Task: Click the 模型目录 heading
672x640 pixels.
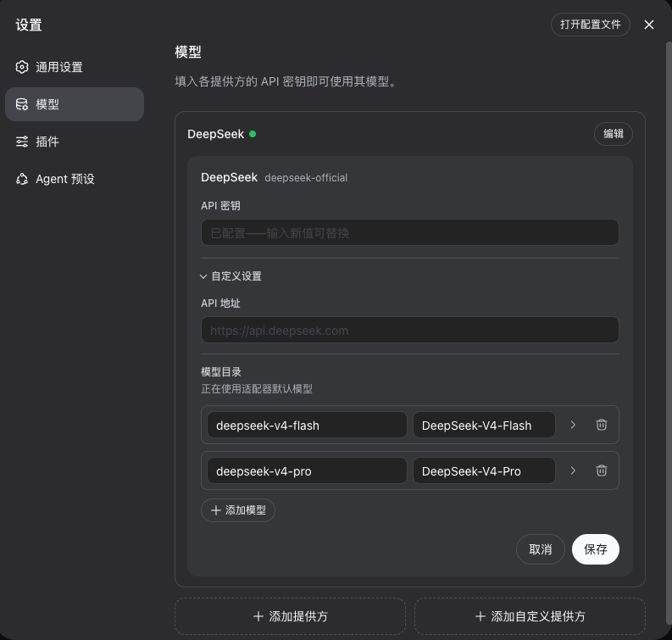Action: pyautogui.click(x=221, y=371)
